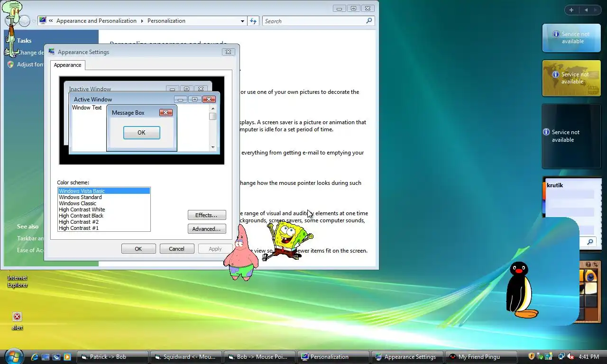Click the taskbar clock showing 4:41 PM
This screenshot has height=364, width=607.
pyautogui.click(x=589, y=356)
